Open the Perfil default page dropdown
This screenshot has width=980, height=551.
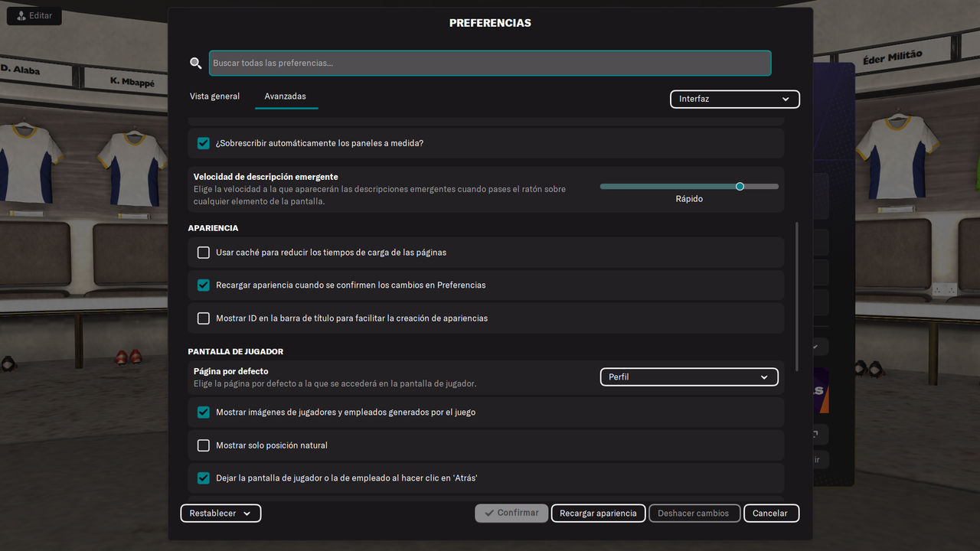point(689,377)
